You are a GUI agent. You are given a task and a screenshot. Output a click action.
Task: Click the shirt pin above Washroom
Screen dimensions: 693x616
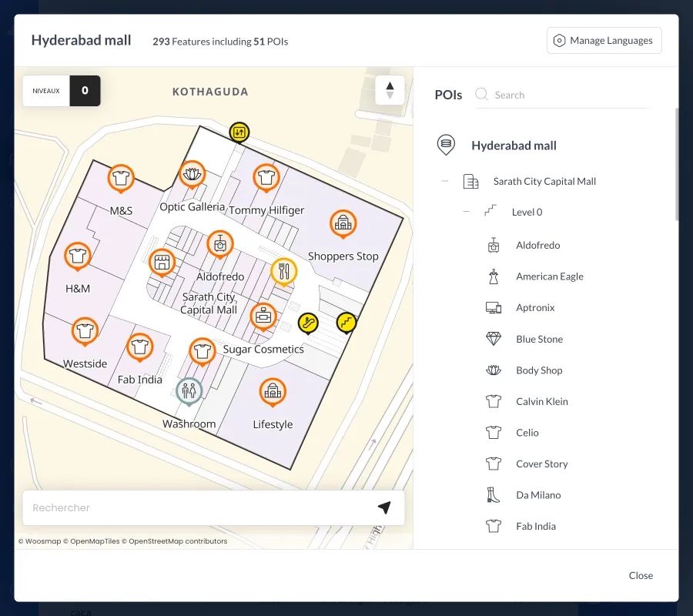(x=202, y=352)
